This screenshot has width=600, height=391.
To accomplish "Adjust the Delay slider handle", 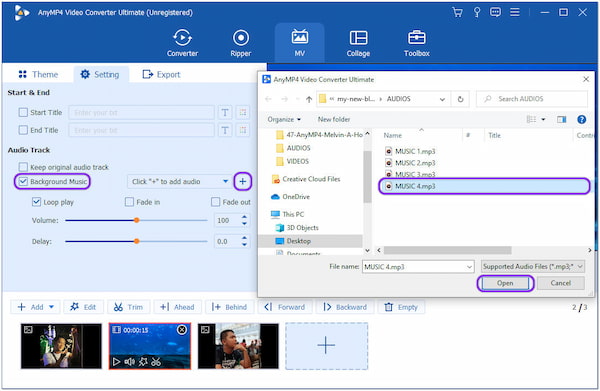I will coord(136,241).
